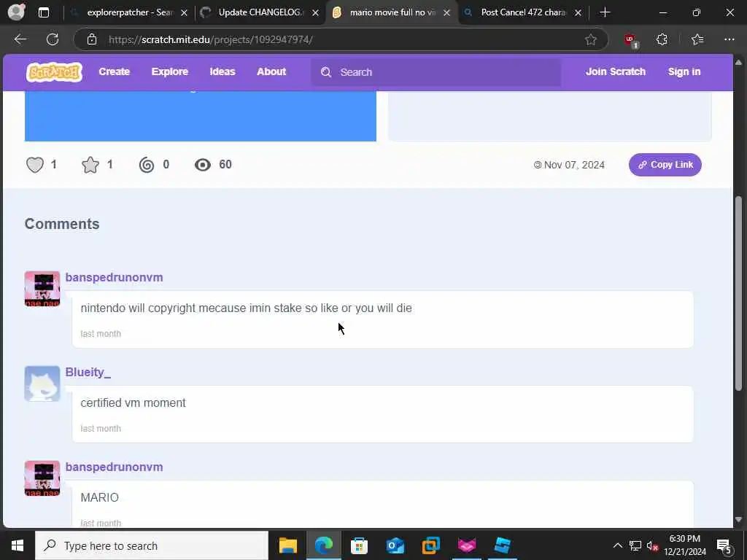Click the page scrollbar thumb
The width and height of the screenshot is (747, 560).
point(738,293)
